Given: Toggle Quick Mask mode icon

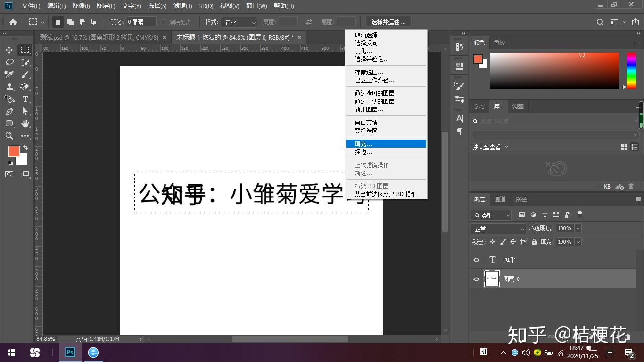Looking at the screenshot, I should [9, 174].
